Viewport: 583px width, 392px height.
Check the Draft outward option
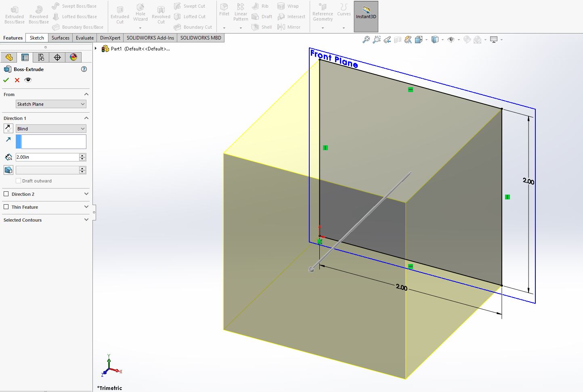(x=19, y=180)
